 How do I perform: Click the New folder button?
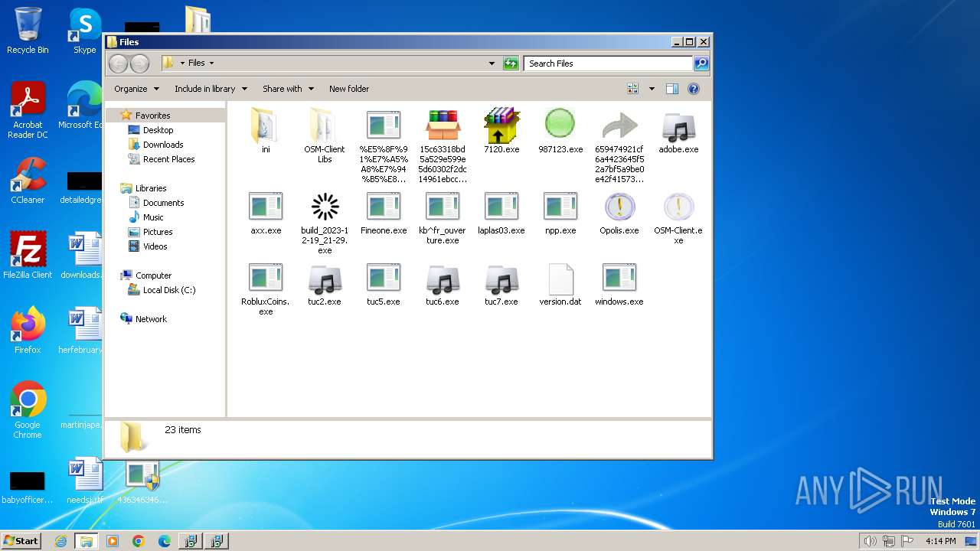(x=349, y=89)
